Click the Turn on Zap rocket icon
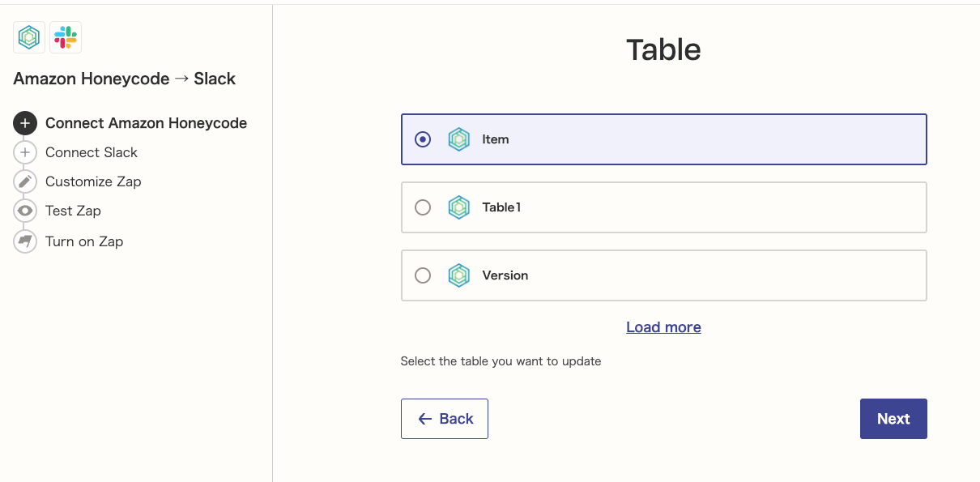Screen dimensions: 980x482 click(24, 241)
